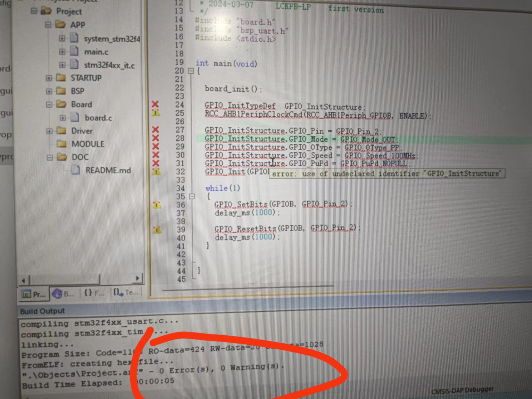Select the stm32f4xx_it.c entry in the tree
532x399 pixels.
[109, 65]
